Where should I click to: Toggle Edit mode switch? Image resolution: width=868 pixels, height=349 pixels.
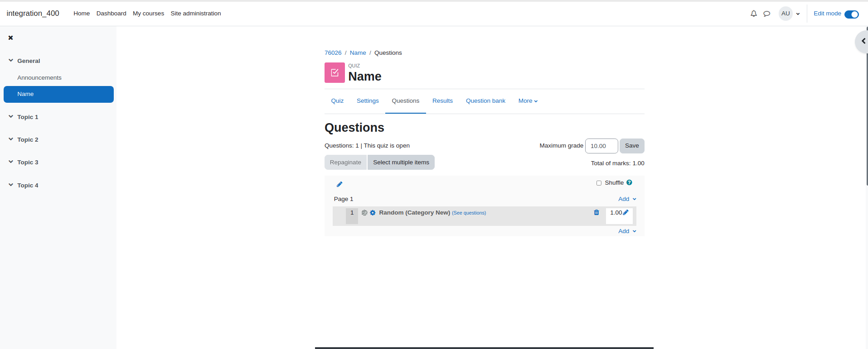click(851, 14)
